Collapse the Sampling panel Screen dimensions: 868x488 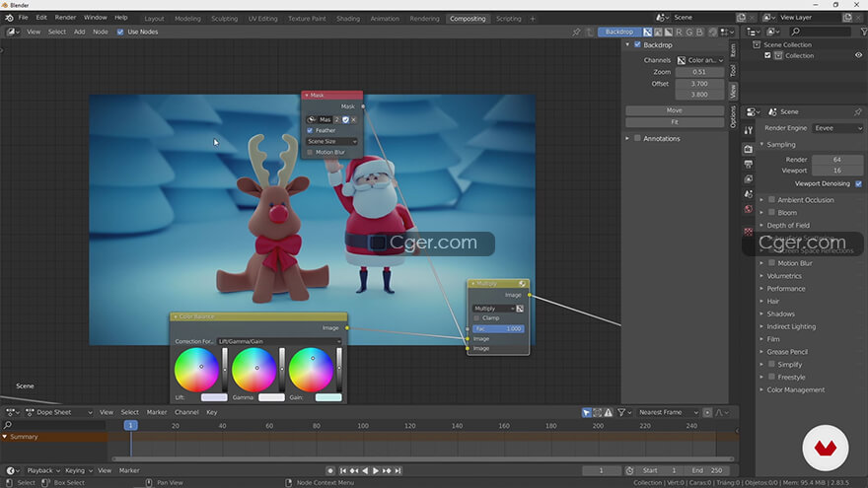pyautogui.click(x=762, y=145)
